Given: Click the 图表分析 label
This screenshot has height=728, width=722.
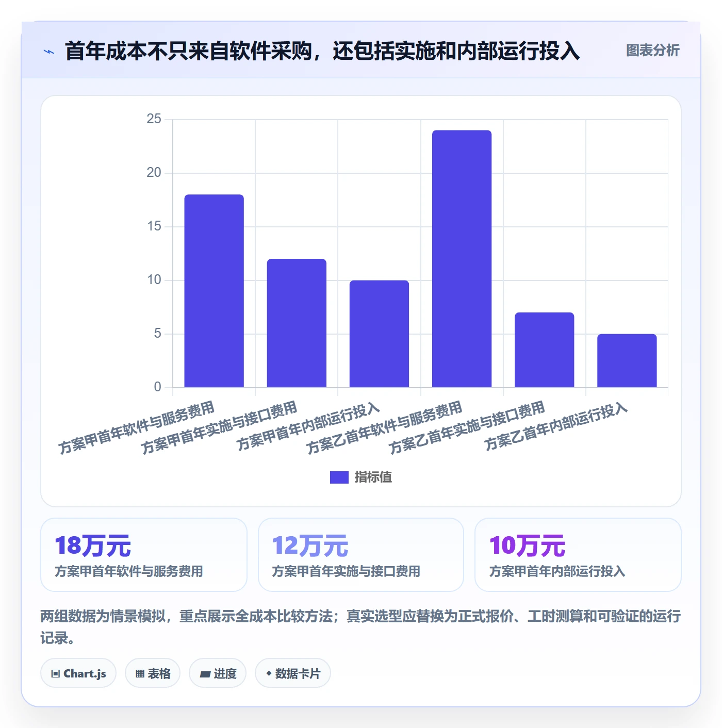Looking at the screenshot, I should [652, 51].
